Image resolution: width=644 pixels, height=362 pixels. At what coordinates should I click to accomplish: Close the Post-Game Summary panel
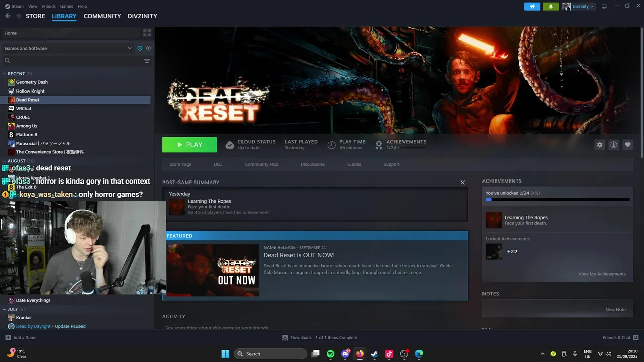pos(463,183)
